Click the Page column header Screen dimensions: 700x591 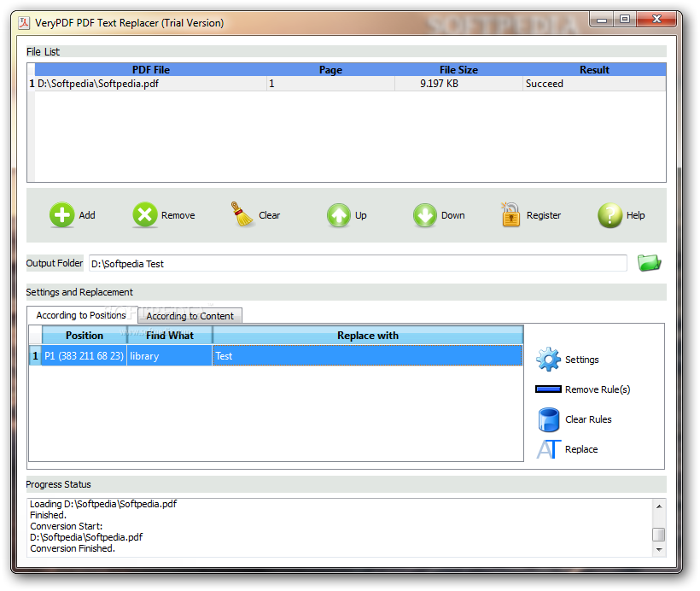331,70
